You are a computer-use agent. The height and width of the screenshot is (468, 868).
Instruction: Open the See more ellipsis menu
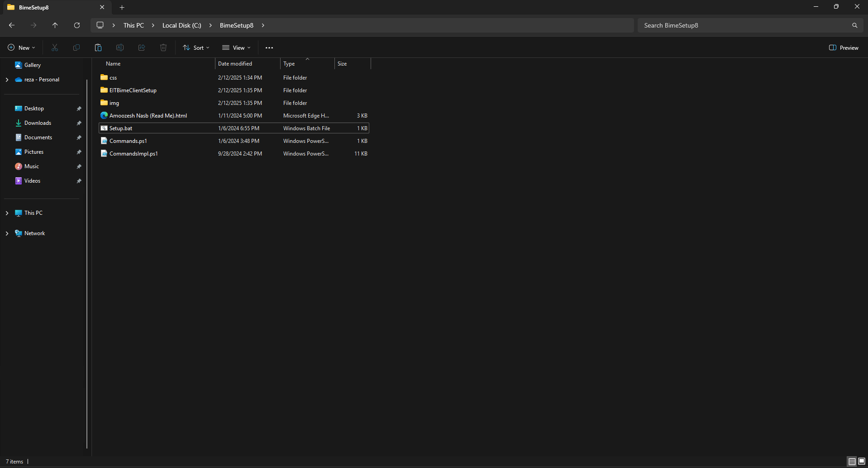point(269,47)
